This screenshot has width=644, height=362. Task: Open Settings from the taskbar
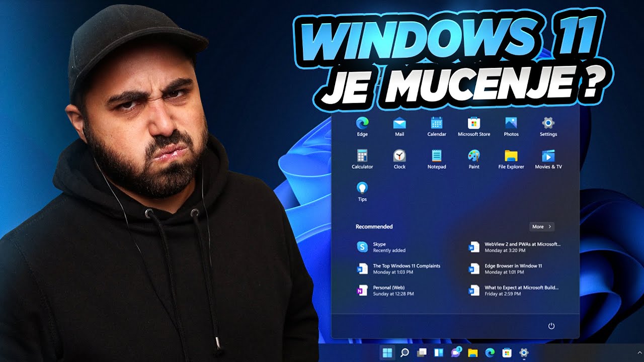[x=524, y=352]
